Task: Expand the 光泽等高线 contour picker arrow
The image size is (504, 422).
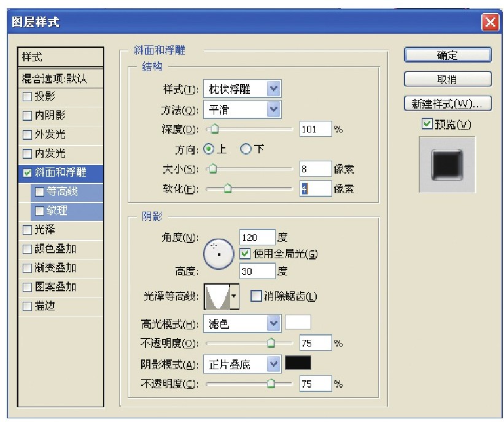Action: pyautogui.click(x=235, y=296)
